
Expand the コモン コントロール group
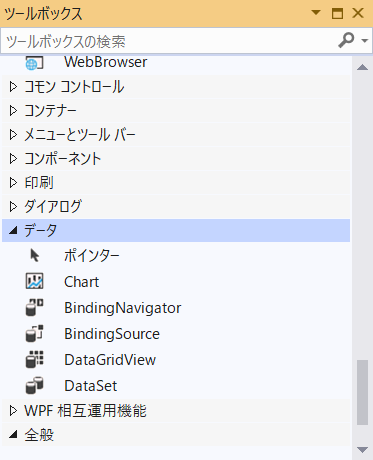pos(13,87)
